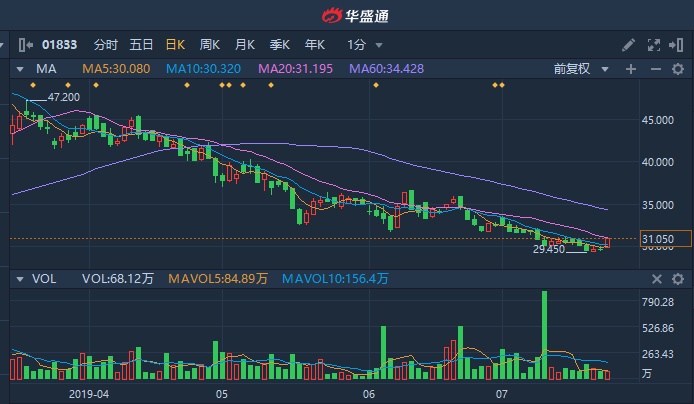
Task: Open MA indicator settings gear
Action: (678, 69)
